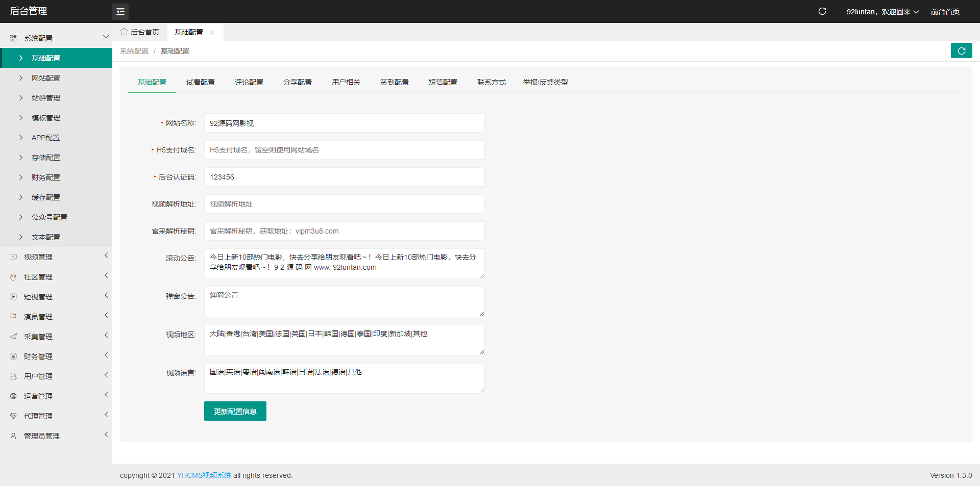Image resolution: width=980 pixels, height=486 pixels.
Task: Click the 网站名称 input field
Action: click(x=344, y=123)
